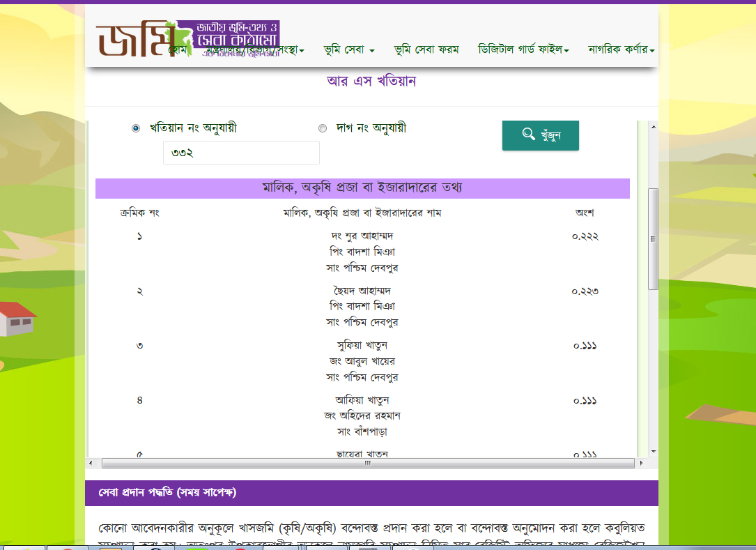Click the horizontal scrollbar thumb
Screen dimensions: 756x550
368,463
